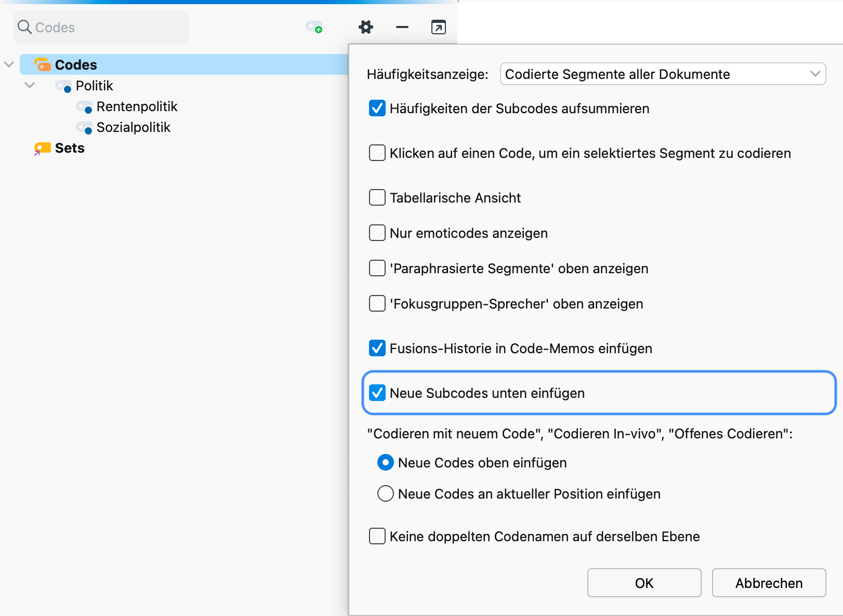Image resolution: width=843 pixels, height=616 pixels.
Task: Uncheck Häufigkeiten der Subcodes aufsummieren
Action: (377, 109)
